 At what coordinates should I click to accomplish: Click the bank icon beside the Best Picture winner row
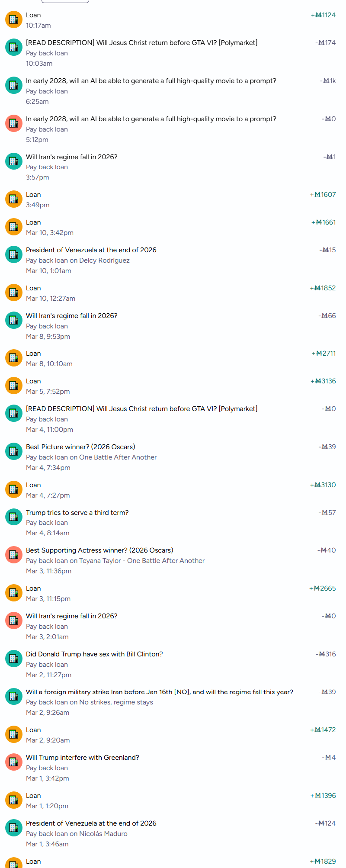(13, 451)
